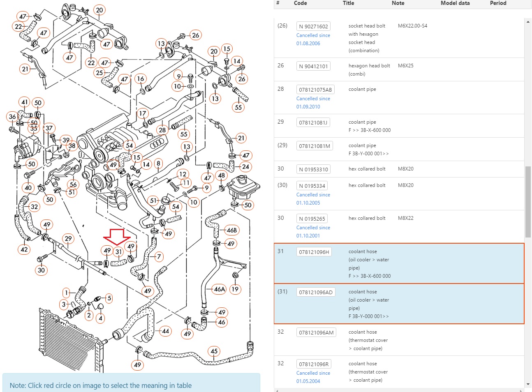Click red circle 31 on the diagram
This screenshot has height=392, width=532.
pos(118,252)
